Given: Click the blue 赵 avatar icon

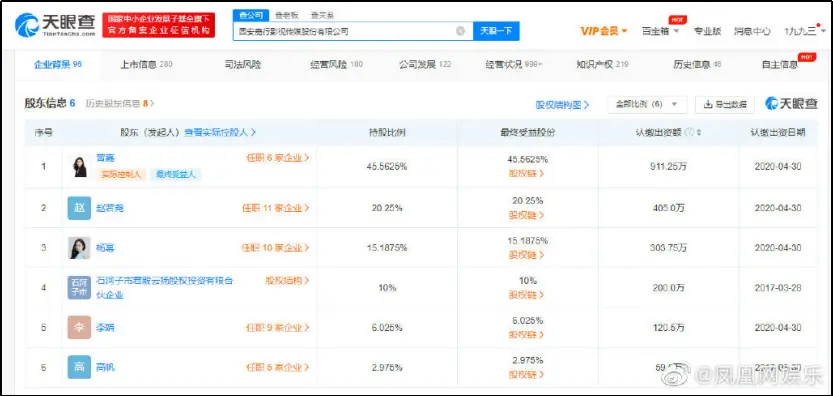Looking at the screenshot, I should (x=79, y=207).
